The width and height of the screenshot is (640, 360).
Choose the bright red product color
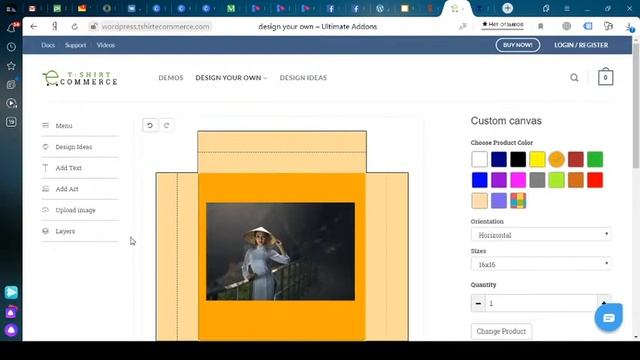click(595, 180)
